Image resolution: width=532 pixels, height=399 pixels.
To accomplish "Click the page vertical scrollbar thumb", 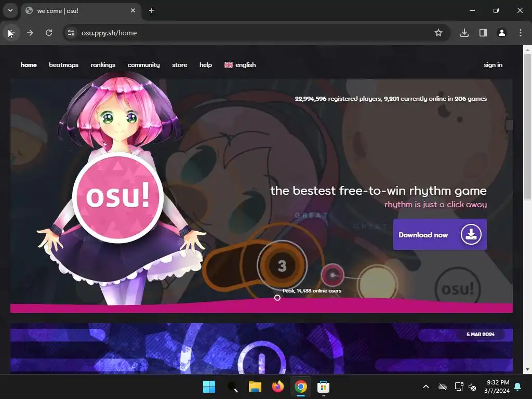I will 528,127.
